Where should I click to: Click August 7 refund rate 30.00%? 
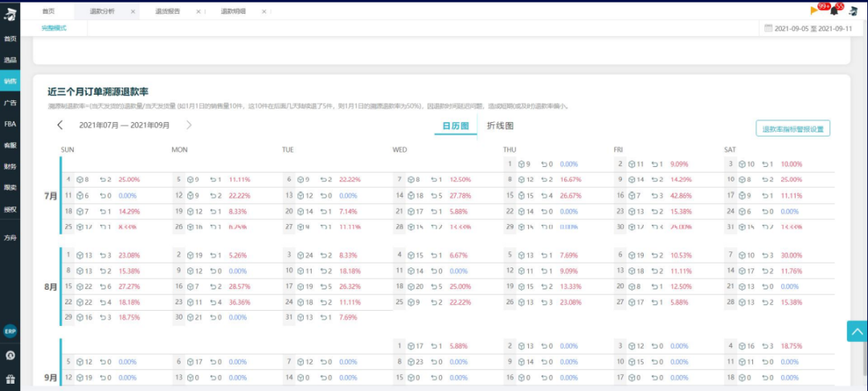pos(792,255)
